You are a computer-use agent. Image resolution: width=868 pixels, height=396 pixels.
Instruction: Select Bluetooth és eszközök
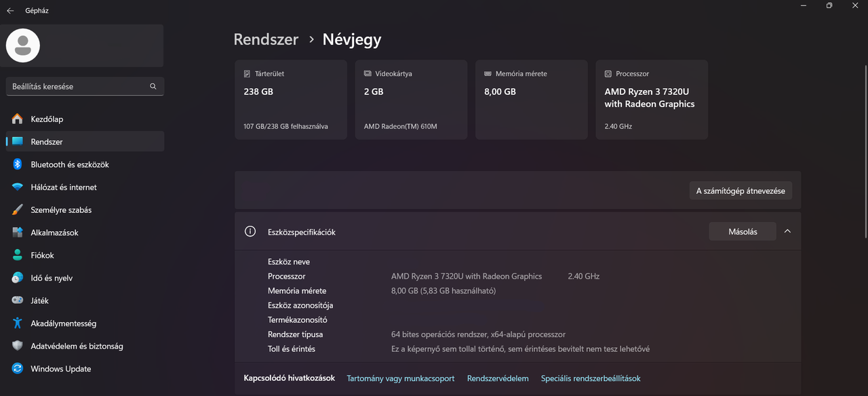pos(85,165)
